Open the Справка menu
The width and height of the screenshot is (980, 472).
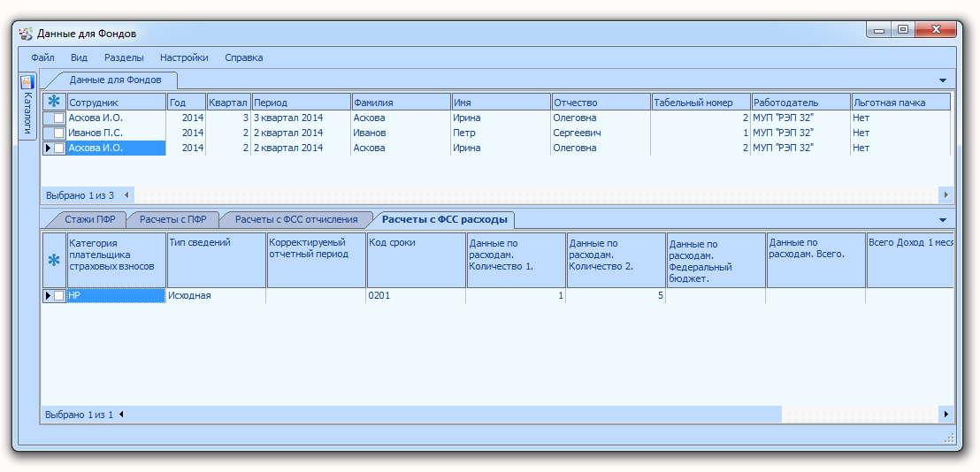(x=244, y=57)
